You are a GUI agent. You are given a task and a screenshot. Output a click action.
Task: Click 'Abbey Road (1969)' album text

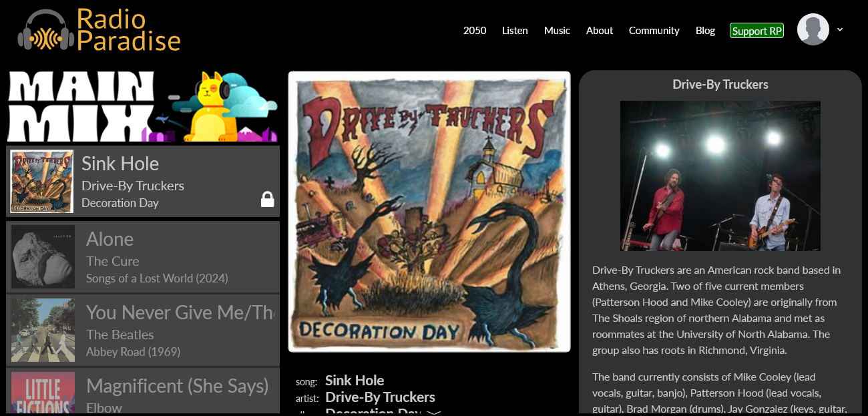(133, 352)
